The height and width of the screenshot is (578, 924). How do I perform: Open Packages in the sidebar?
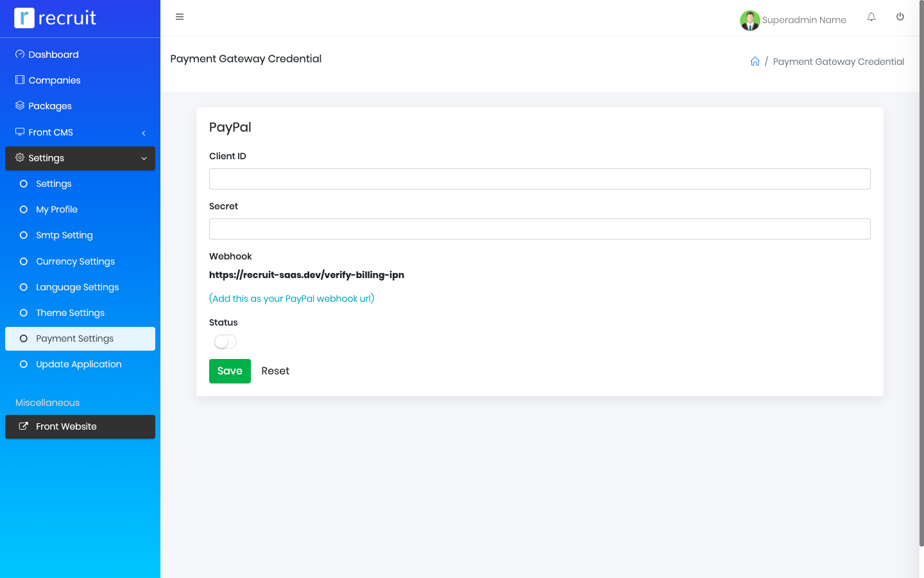point(50,106)
